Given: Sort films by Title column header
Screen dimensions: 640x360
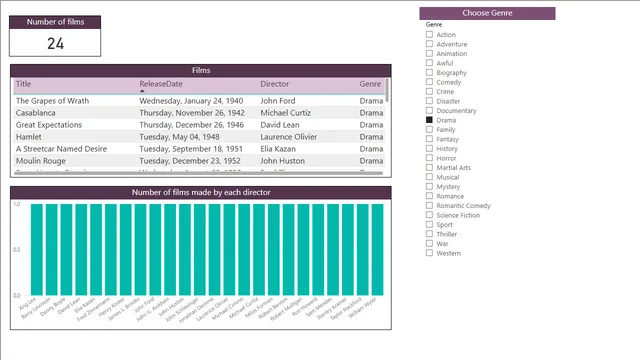Looking at the screenshot, I should 23,84.
